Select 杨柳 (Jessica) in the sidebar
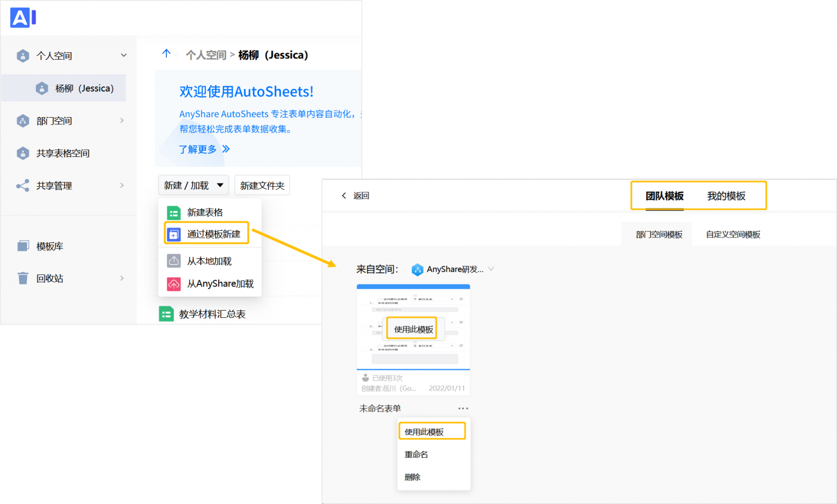 click(64, 88)
